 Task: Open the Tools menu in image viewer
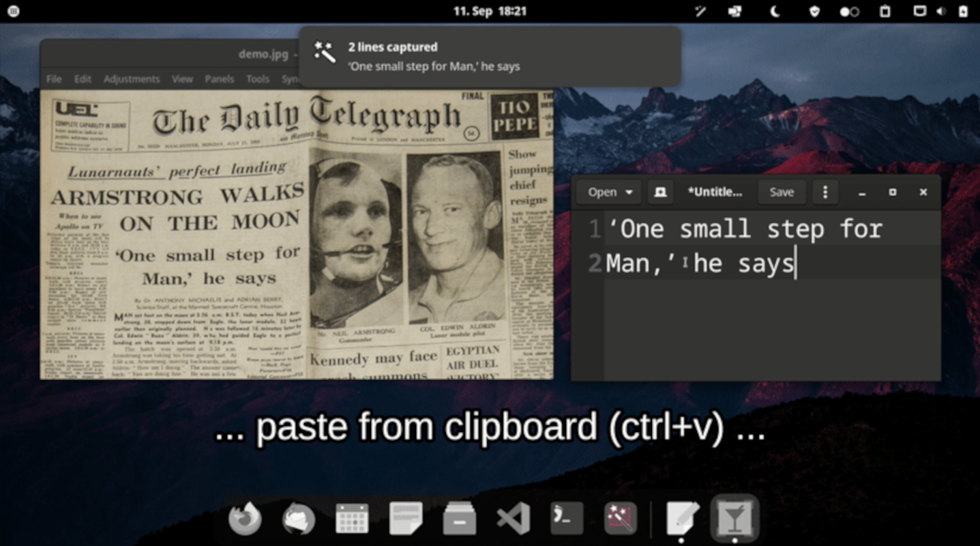tap(258, 79)
